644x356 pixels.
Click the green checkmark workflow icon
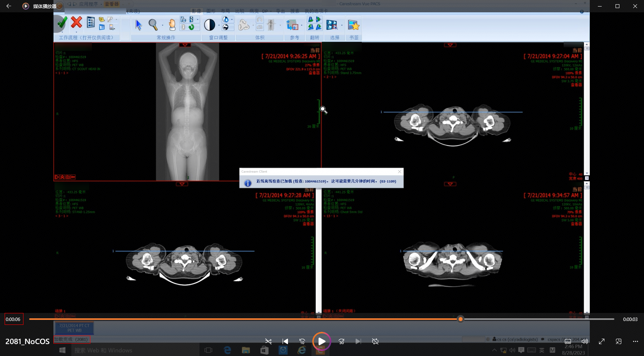[62, 23]
